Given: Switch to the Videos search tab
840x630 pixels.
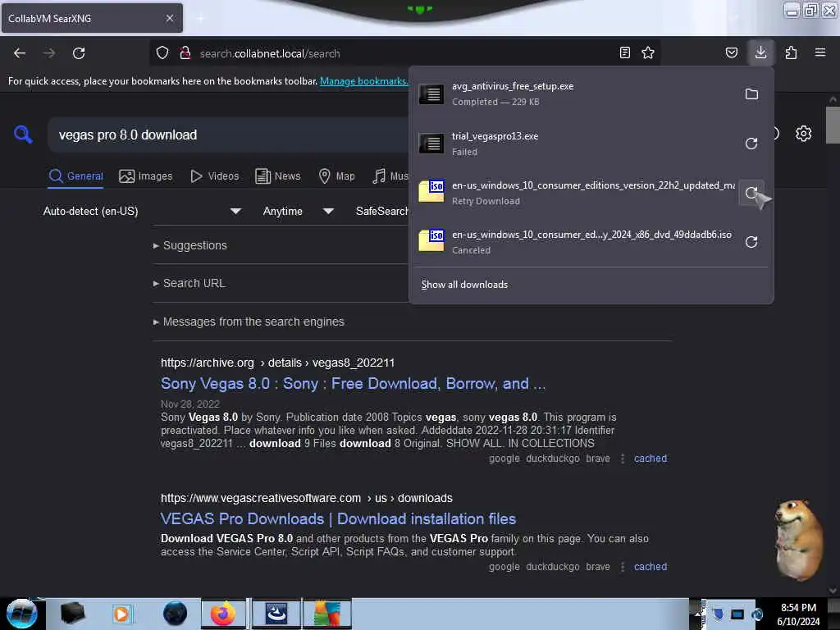Looking at the screenshot, I should pyautogui.click(x=215, y=176).
